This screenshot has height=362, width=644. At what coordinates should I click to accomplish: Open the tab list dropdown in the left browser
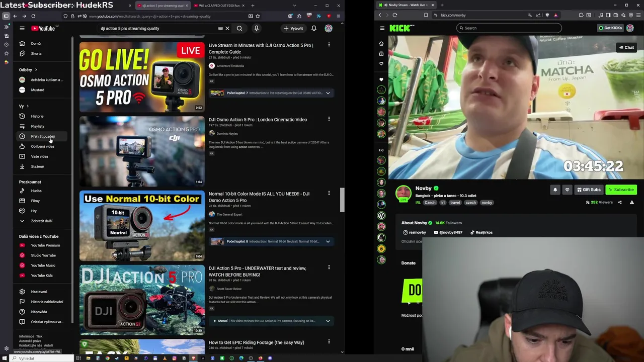click(x=294, y=6)
